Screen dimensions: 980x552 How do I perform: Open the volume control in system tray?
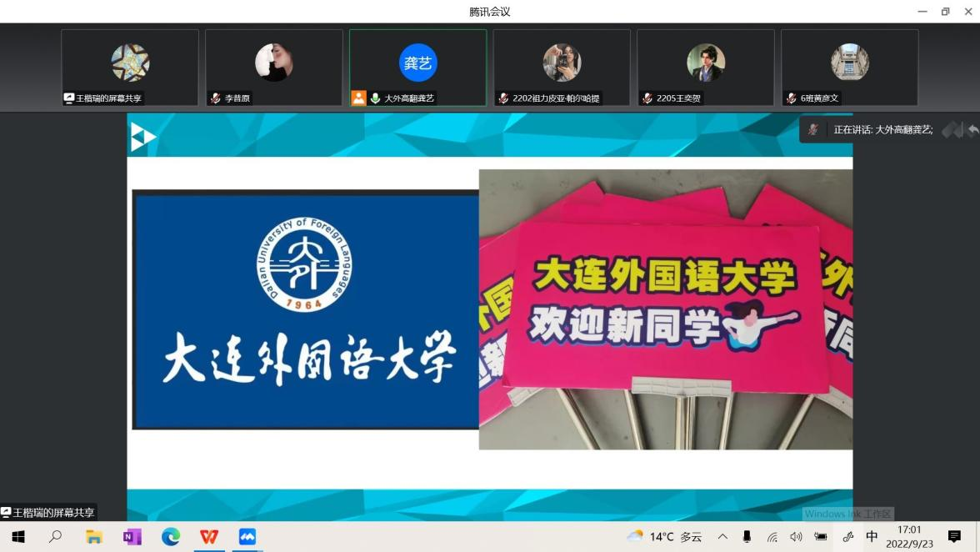[x=796, y=537]
